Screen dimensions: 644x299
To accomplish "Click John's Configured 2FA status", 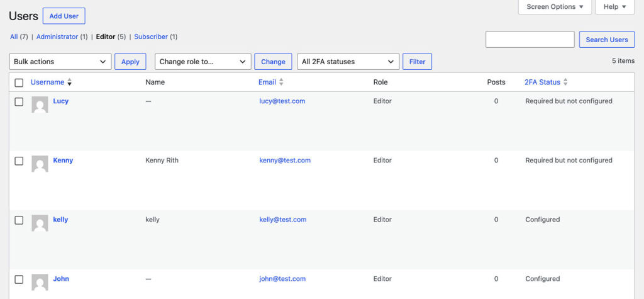I will (543, 278).
